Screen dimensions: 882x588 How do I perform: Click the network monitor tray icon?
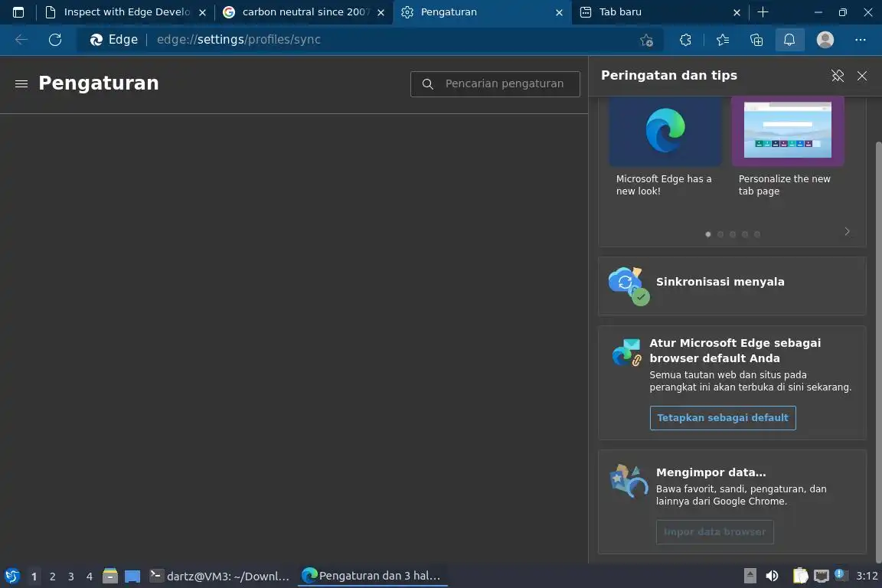coord(822,576)
